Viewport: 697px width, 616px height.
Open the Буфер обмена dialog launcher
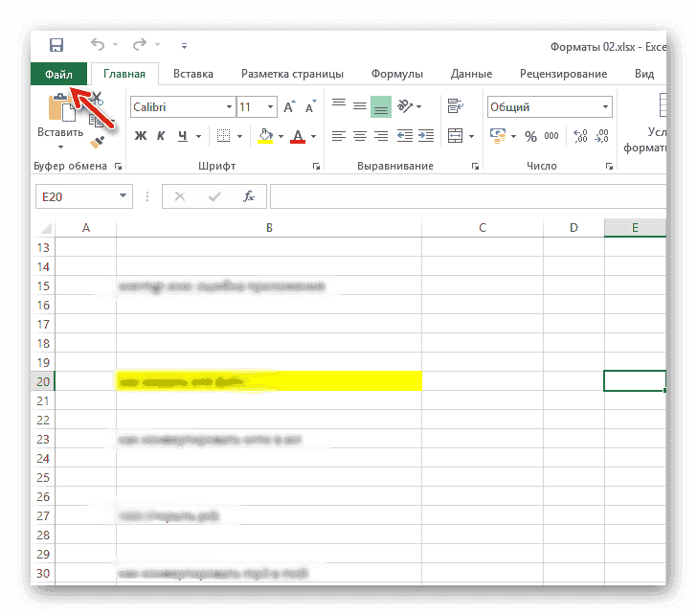point(119,167)
